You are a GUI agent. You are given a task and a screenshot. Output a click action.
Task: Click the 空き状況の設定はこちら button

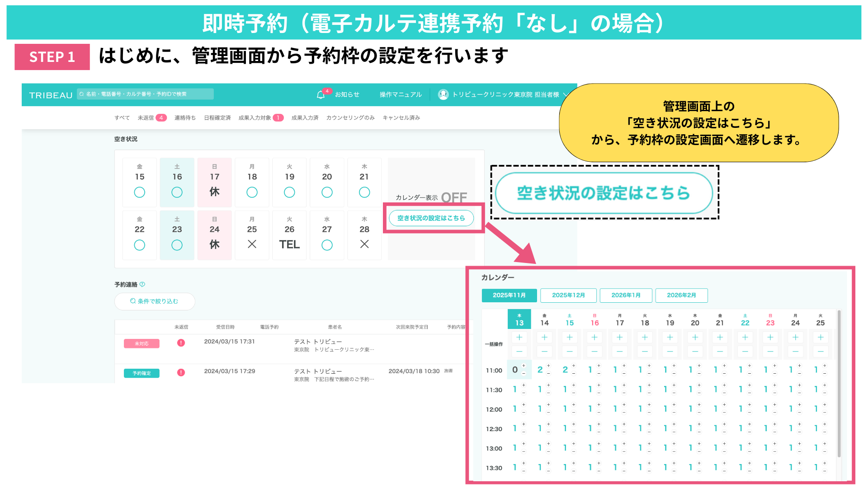coord(431,218)
